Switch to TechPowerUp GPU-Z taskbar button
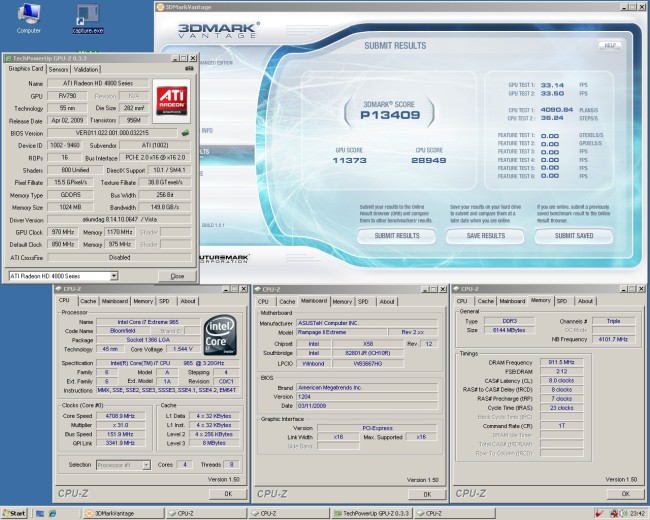This screenshot has height=520, width=650. (372, 513)
